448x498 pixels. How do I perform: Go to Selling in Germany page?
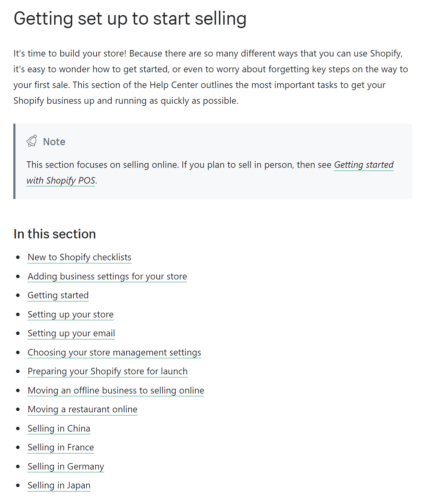coord(65,466)
